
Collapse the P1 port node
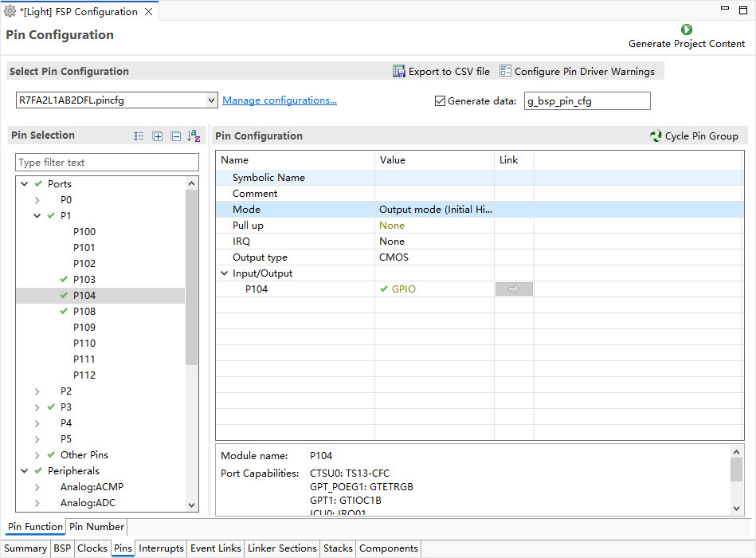37,215
